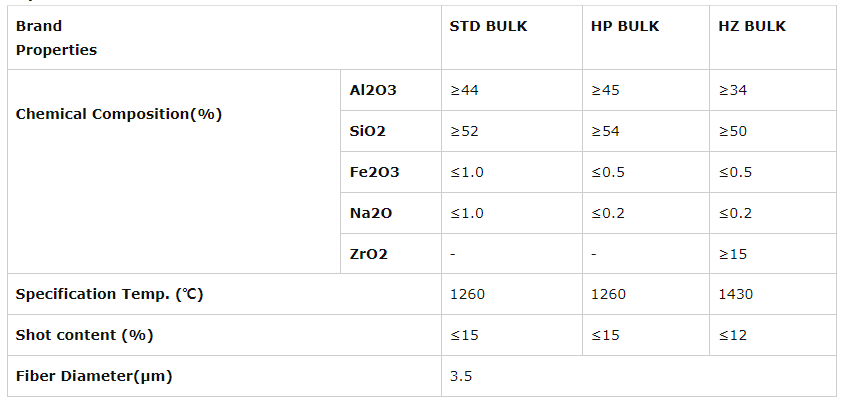Screen dimensions: 849x402
Task: Click the 3.5 fiber diameter value
Action: click(461, 376)
